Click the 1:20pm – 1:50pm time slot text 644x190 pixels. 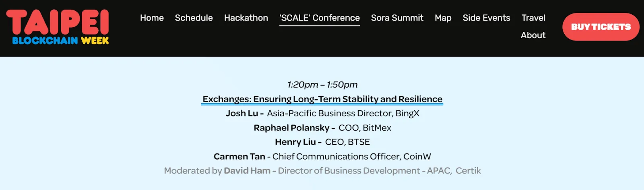click(322, 85)
